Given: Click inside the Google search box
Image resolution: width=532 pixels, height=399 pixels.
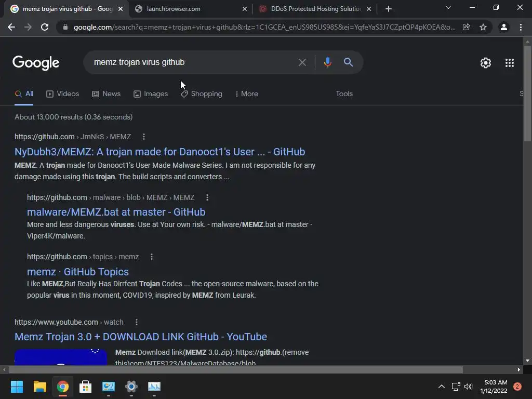Looking at the screenshot, I should point(190,62).
